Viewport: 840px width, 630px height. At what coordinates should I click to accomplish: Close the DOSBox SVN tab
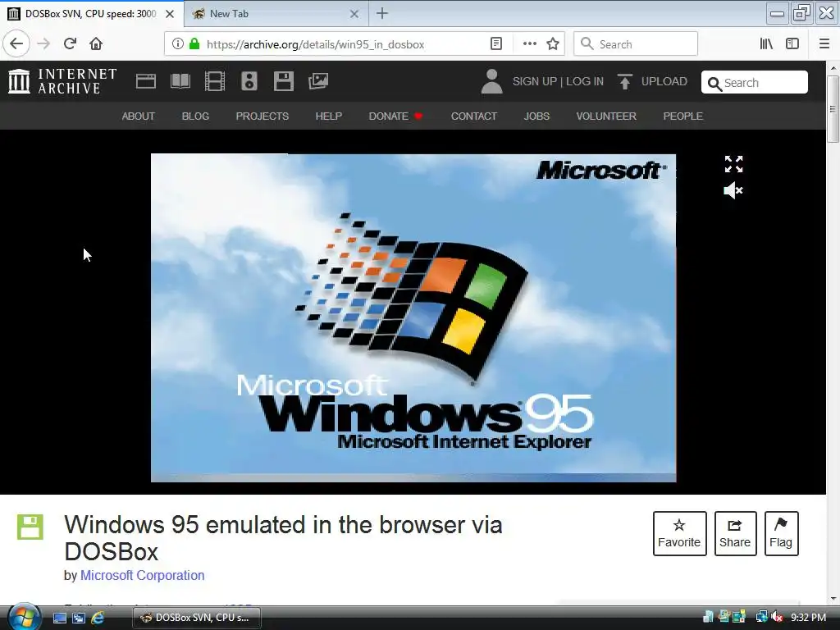tap(170, 14)
